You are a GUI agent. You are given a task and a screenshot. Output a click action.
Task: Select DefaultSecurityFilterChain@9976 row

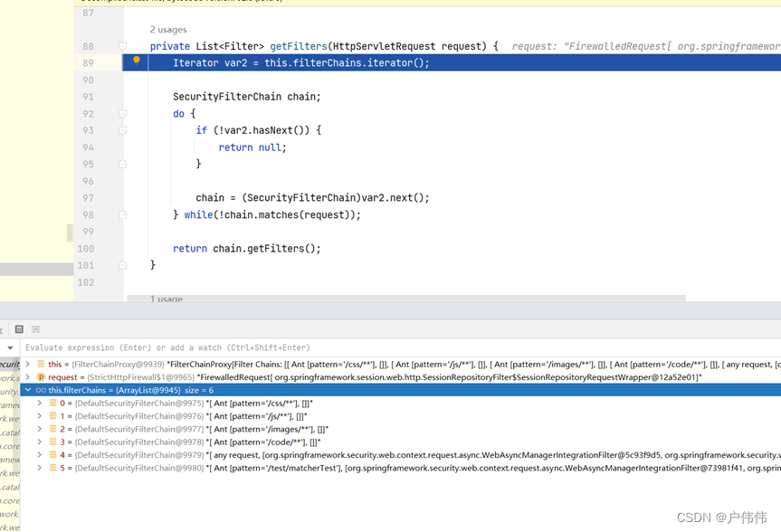[x=401, y=416]
